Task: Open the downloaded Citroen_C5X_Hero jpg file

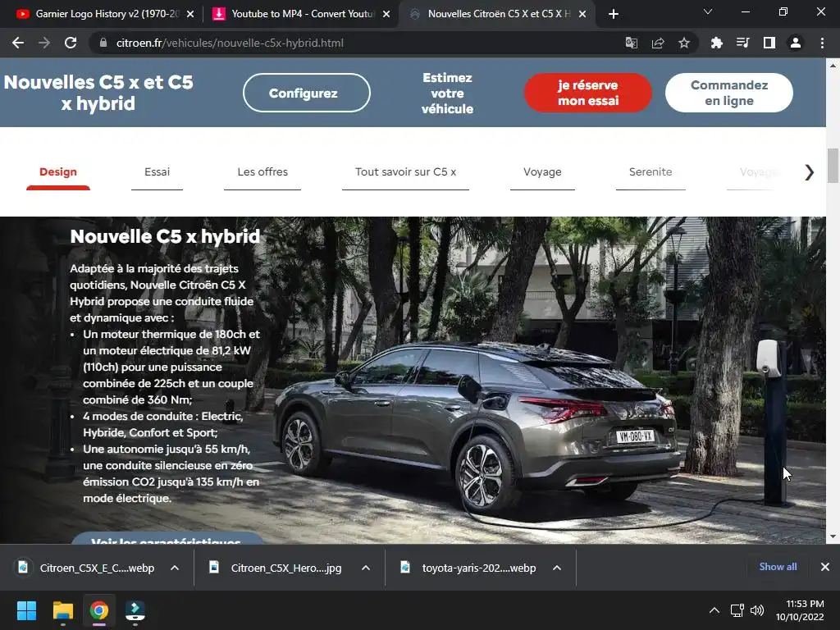Action: (x=277, y=568)
